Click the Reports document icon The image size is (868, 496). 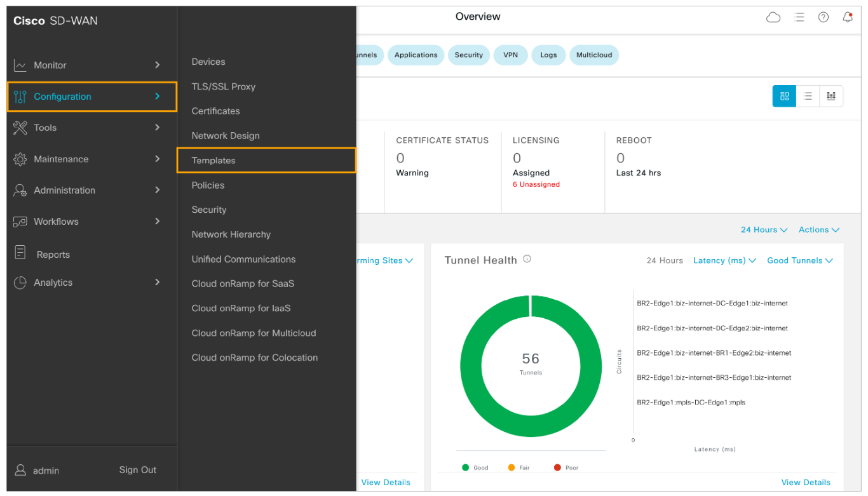click(20, 253)
